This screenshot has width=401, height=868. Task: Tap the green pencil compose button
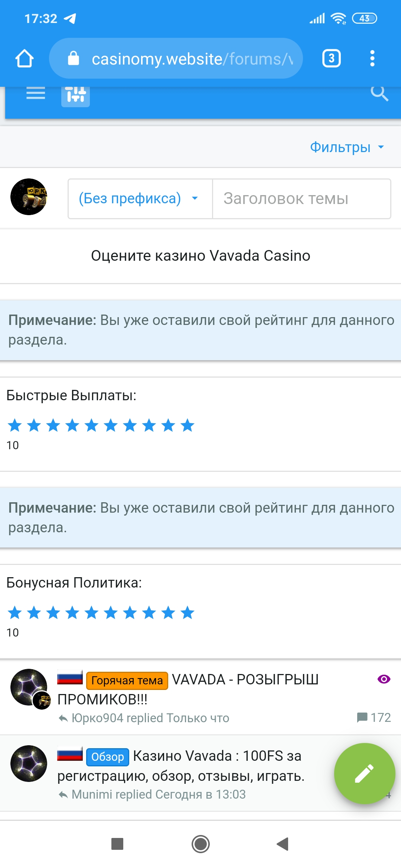click(x=364, y=773)
